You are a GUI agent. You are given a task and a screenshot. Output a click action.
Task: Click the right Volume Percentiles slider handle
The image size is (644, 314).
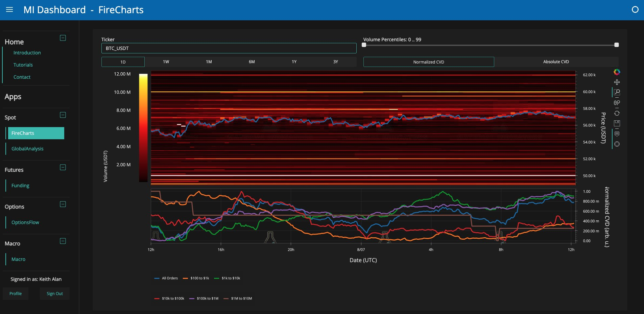click(617, 45)
